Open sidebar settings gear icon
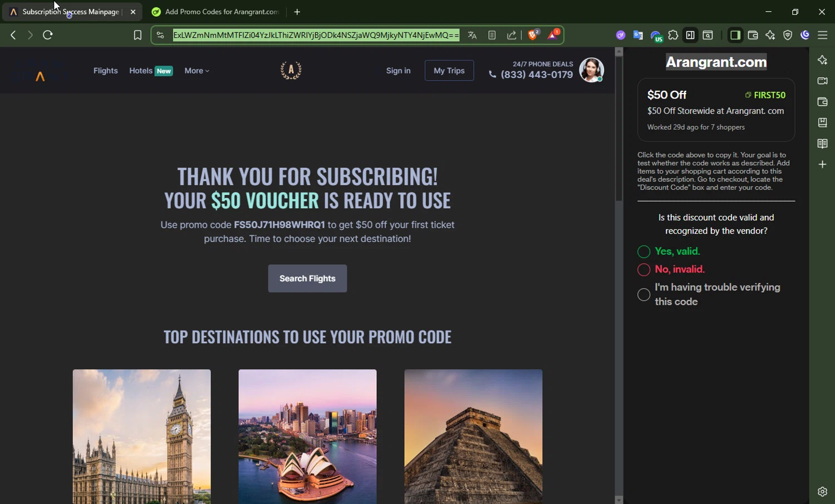 (822, 492)
